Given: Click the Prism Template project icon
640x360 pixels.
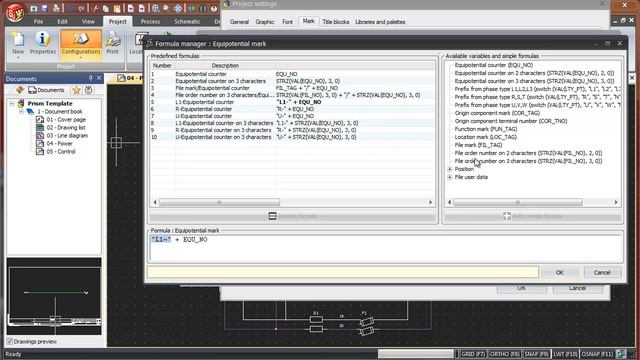Looking at the screenshot, I should [x=21, y=103].
